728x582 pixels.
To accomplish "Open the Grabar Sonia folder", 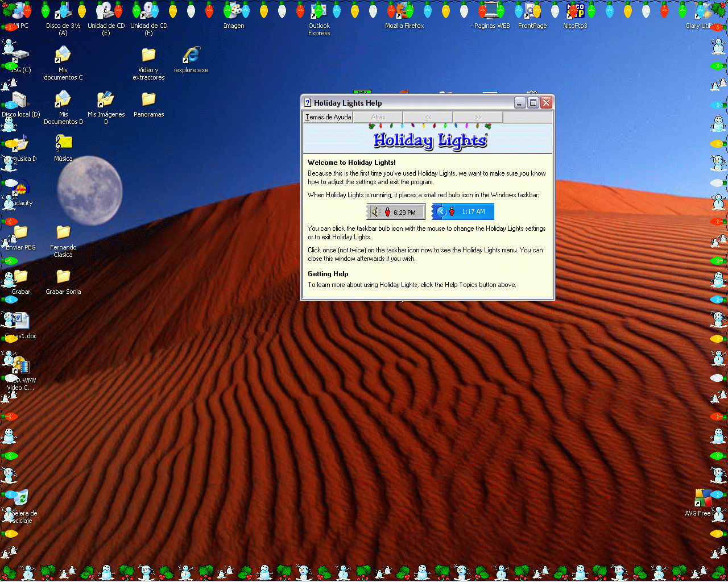I will (x=63, y=276).
